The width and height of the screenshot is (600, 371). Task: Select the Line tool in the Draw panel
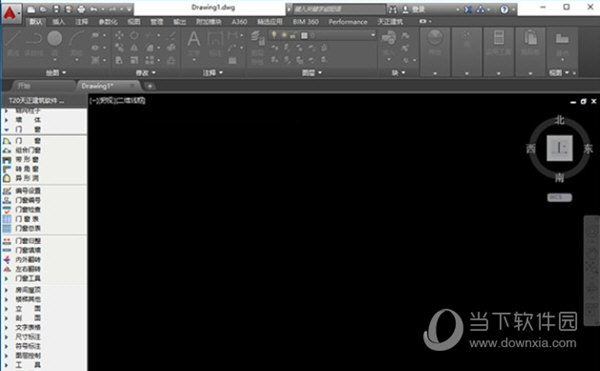click(13, 43)
